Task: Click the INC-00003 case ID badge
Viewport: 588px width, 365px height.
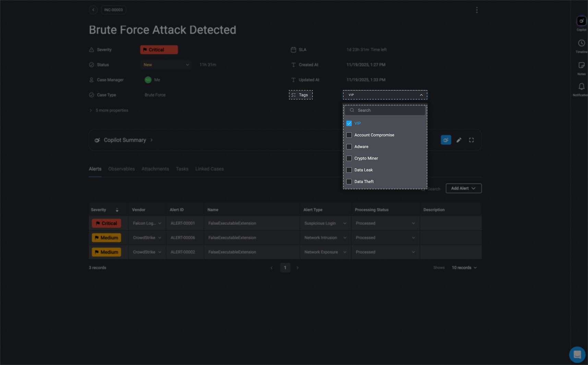Action: (113, 10)
